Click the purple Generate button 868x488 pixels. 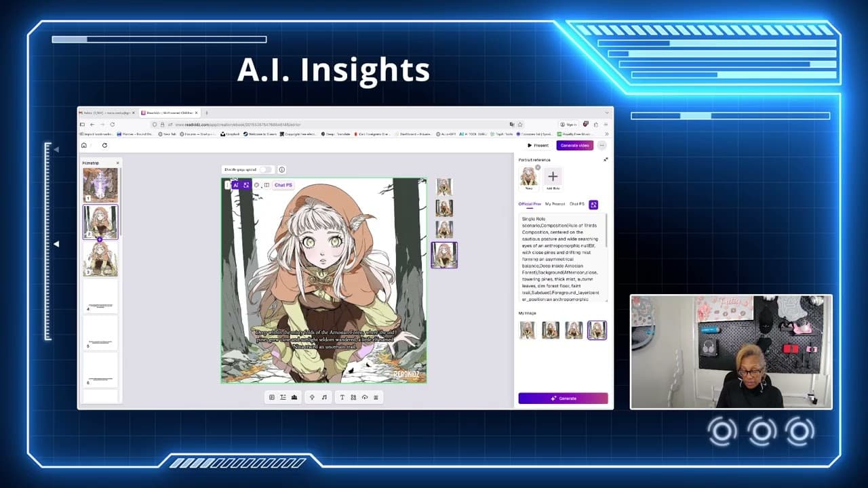[x=563, y=399]
